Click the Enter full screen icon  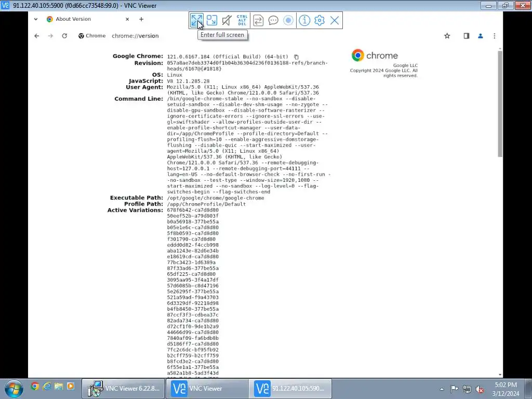click(x=197, y=20)
